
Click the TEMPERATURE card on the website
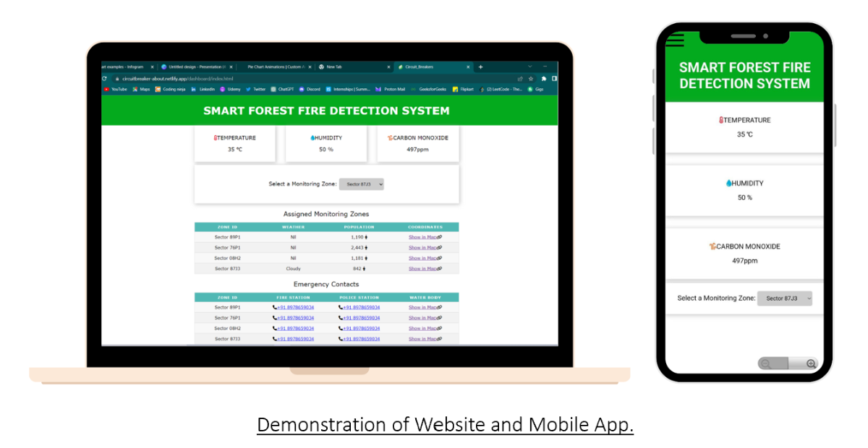tap(235, 143)
